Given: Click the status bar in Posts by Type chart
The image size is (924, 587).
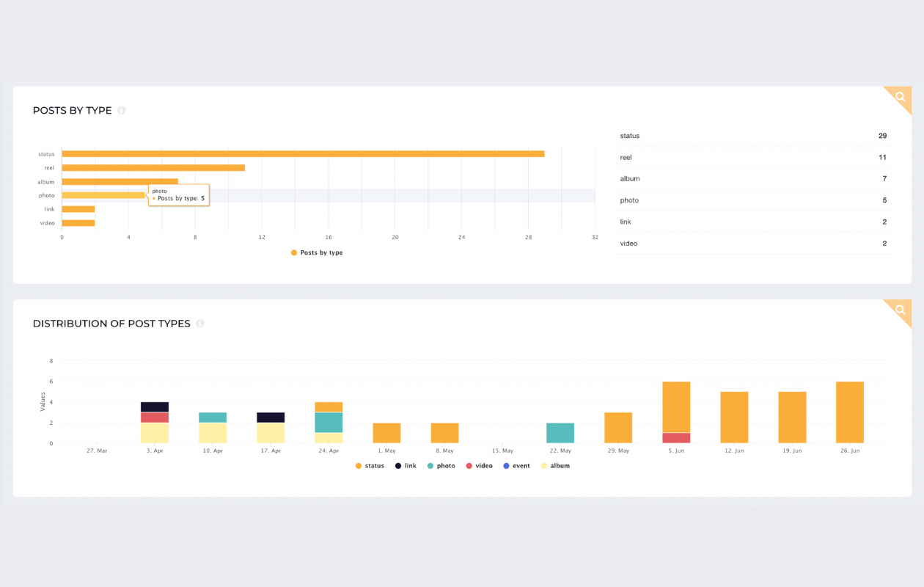Looking at the screenshot, I should pyautogui.click(x=303, y=154).
